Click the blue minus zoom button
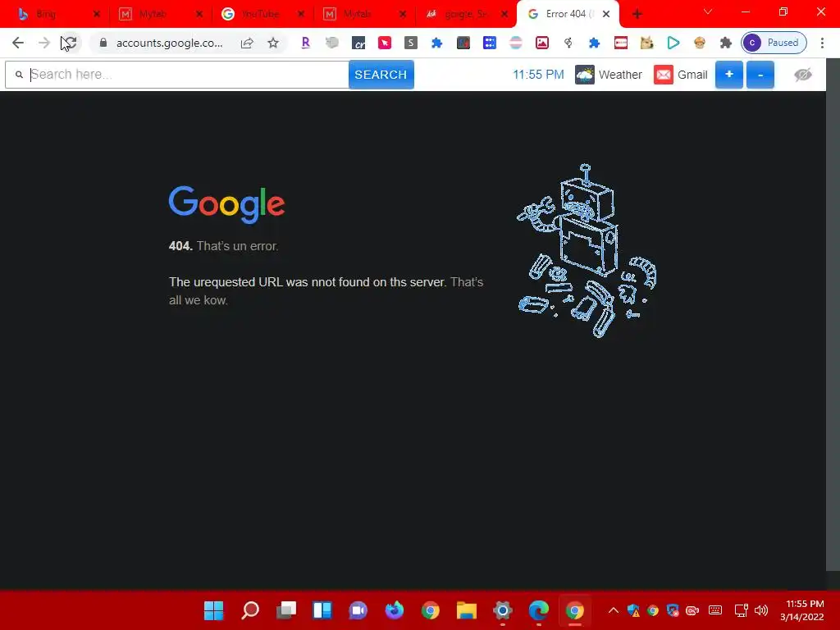The image size is (840, 630). (x=760, y=75)
